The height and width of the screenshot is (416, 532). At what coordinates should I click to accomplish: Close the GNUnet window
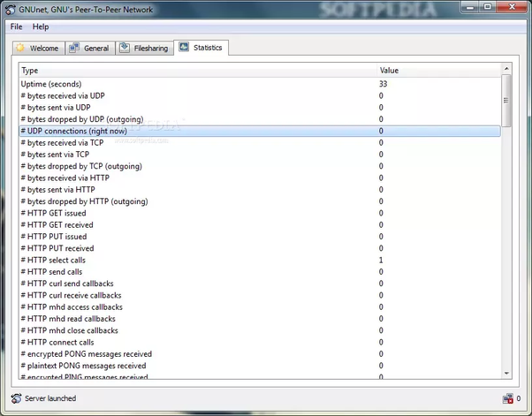pos(512,7)
